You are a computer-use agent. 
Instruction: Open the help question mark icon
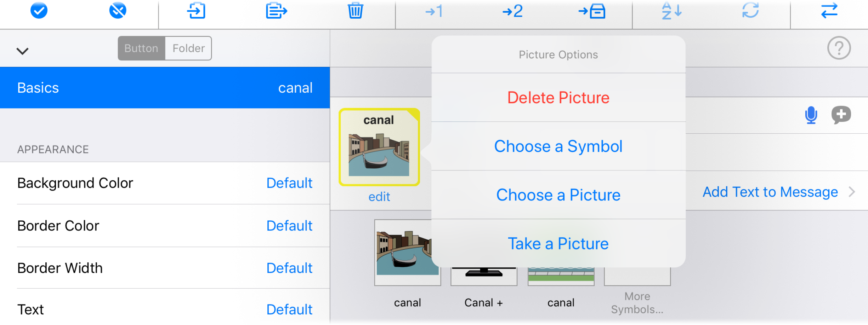point(839,48)
